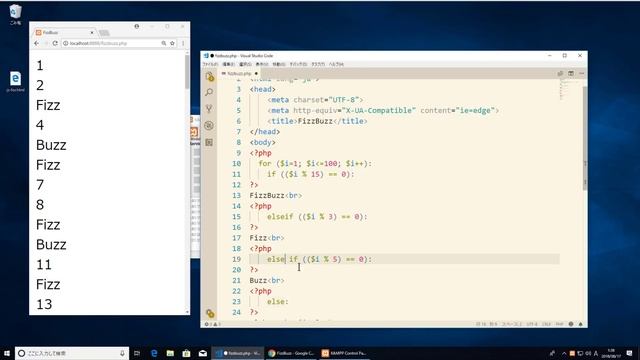Open a new tab in Chrome

[104, 33]
